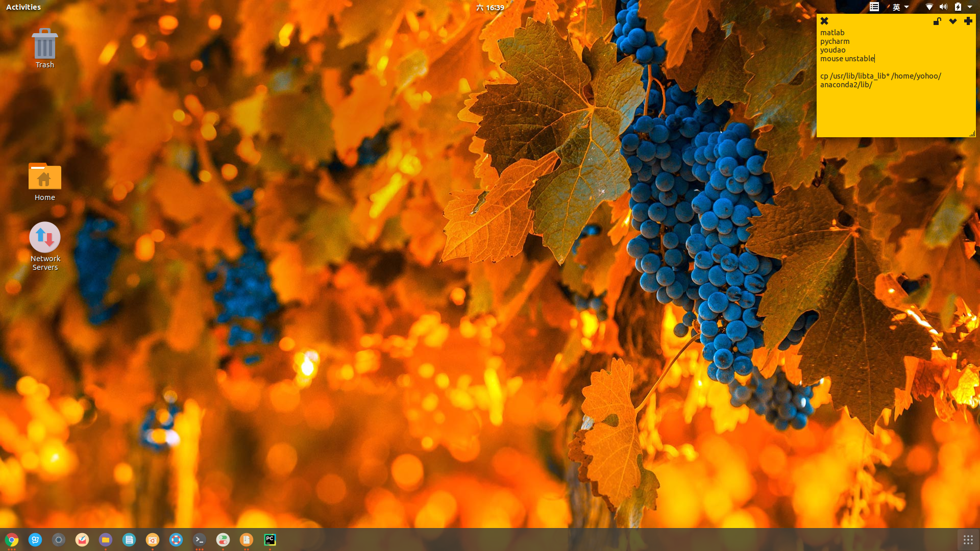Open the calendar by clicking the clock
Screen dimensions: 980x551
click(490, 7)
